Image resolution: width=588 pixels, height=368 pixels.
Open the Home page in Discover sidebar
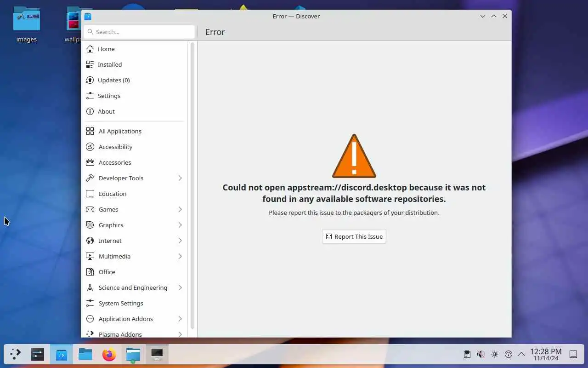pos(135,49)
